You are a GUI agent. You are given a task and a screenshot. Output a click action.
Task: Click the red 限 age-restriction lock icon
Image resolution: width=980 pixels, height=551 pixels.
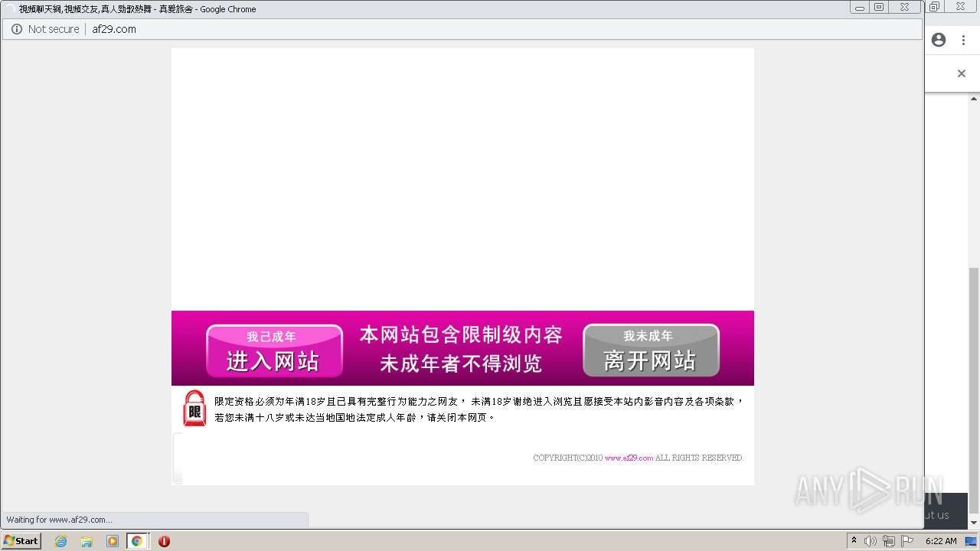tap(194, 409)
